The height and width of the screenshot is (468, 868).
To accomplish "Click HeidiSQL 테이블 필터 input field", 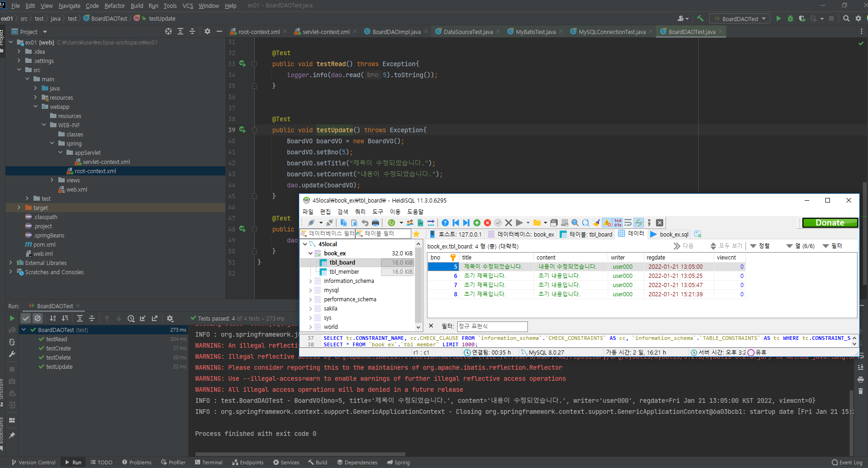I will tap(383, 234).
